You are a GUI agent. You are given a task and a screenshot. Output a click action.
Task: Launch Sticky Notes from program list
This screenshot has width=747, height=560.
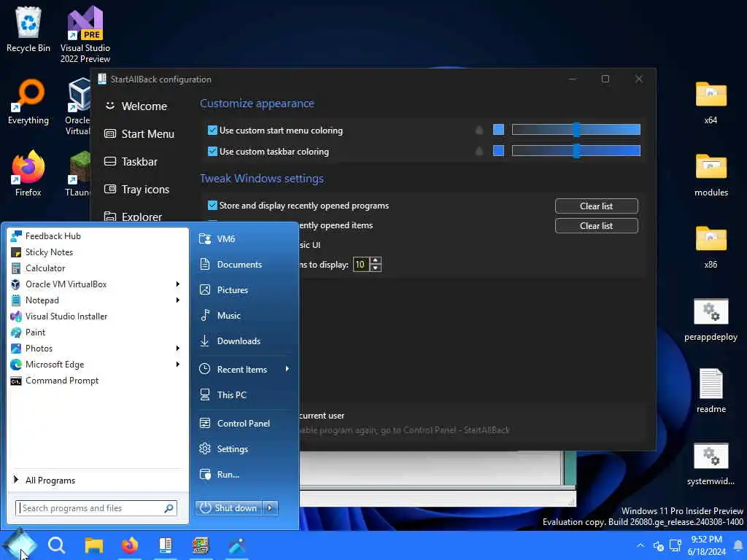(x=49, y=252)
